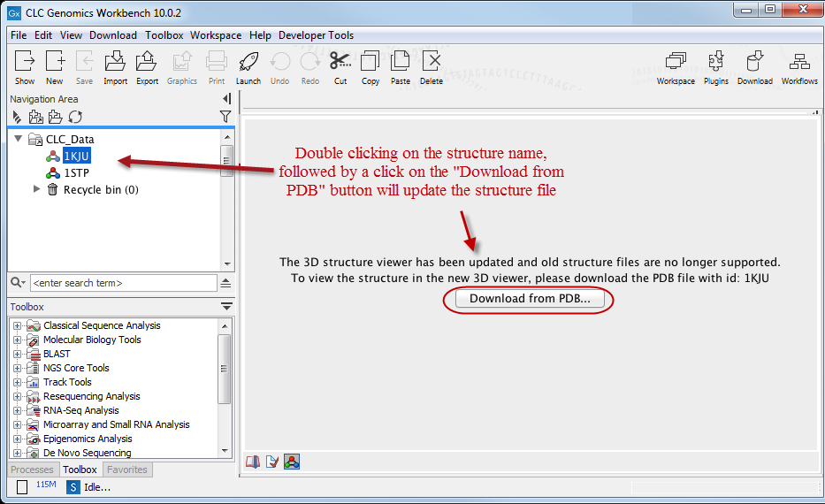Collapse the Navigation Area side panel arrow

226,98
